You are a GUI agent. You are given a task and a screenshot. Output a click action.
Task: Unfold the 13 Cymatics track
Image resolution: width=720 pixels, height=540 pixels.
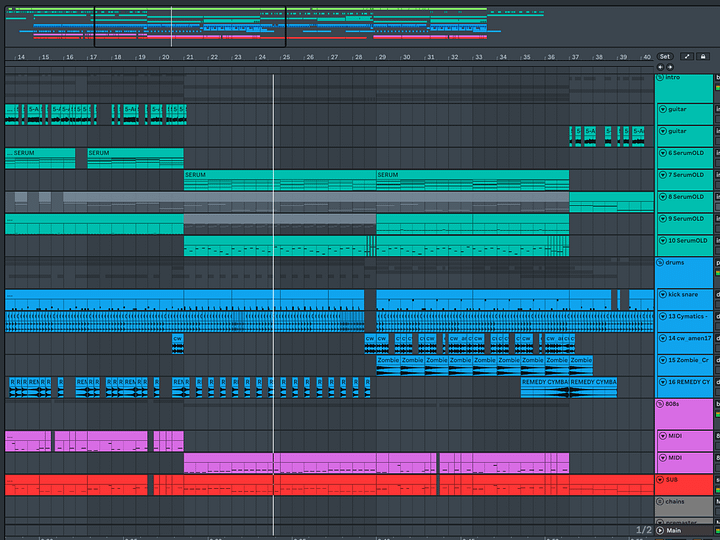point(663,316)
